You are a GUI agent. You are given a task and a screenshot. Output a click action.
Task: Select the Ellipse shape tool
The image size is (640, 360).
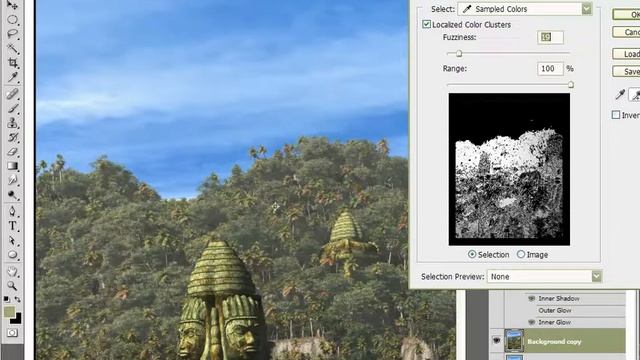[12, 255]
